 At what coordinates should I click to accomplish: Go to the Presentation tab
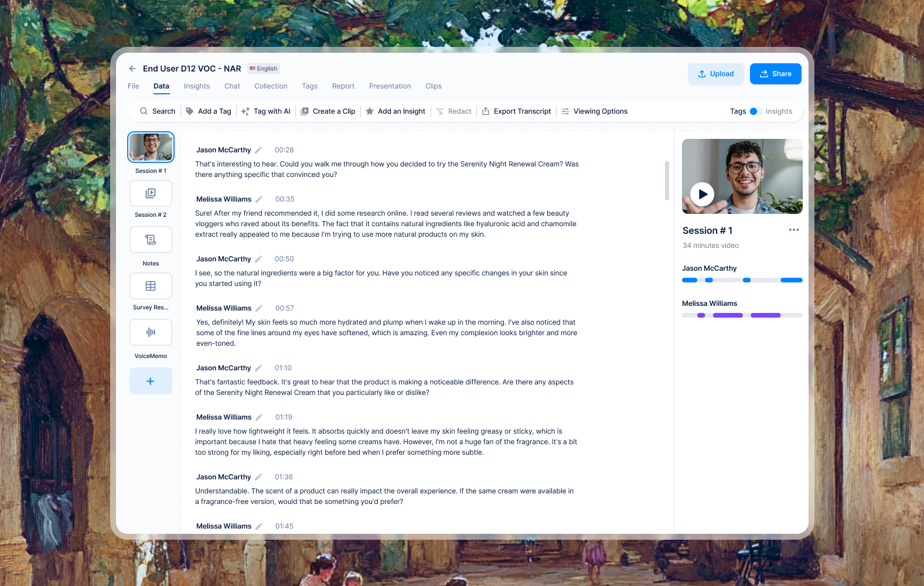(390, 86)
